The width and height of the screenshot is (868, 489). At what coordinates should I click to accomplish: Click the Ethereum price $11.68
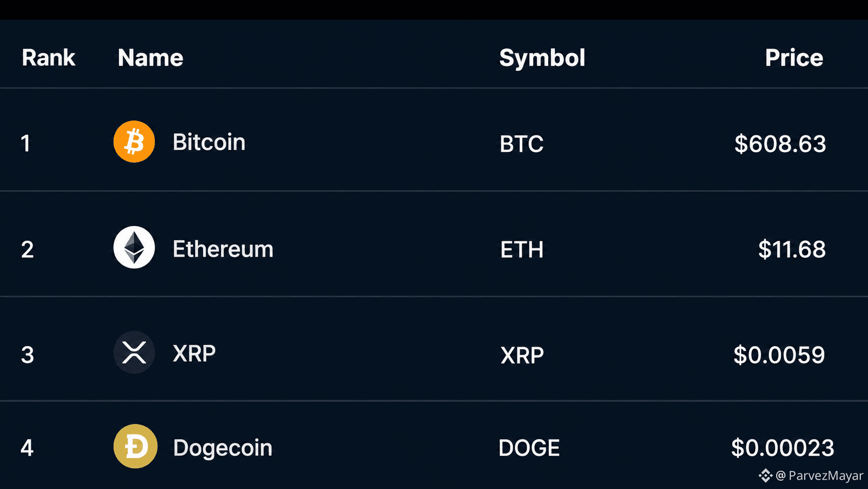click(x=792, y=249)
